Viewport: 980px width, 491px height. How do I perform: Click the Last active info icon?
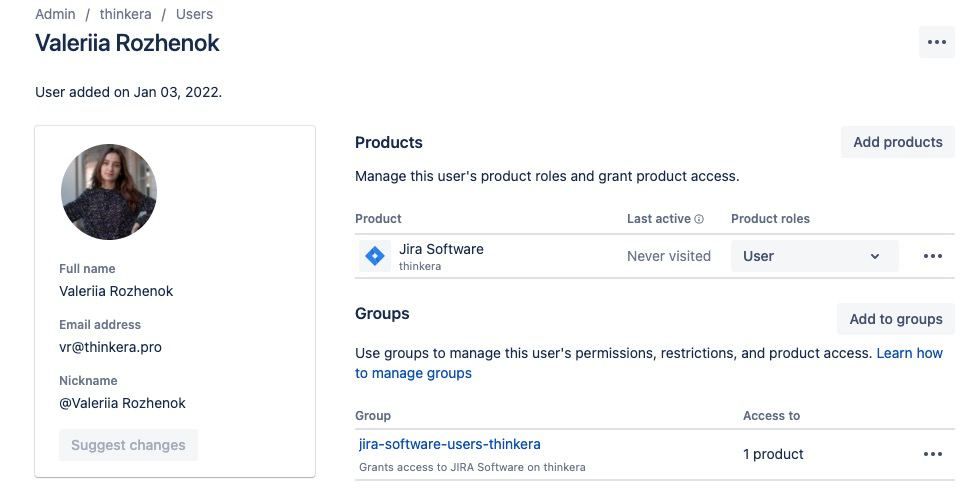(699, 219)
